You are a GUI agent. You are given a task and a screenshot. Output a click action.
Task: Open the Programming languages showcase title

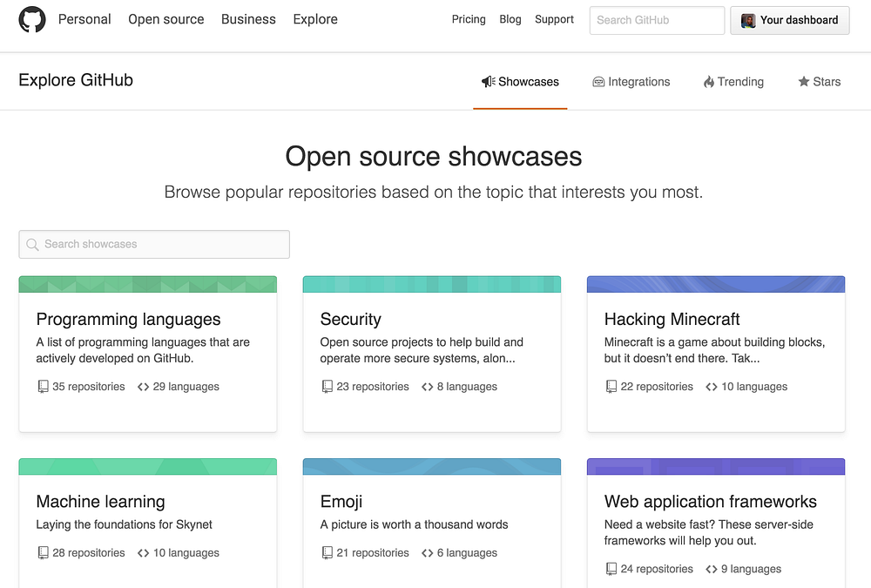(x=128, y=320)
